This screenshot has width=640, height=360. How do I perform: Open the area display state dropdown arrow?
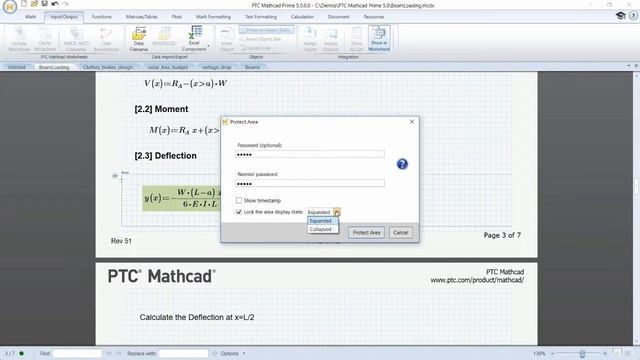click(337, 212)
